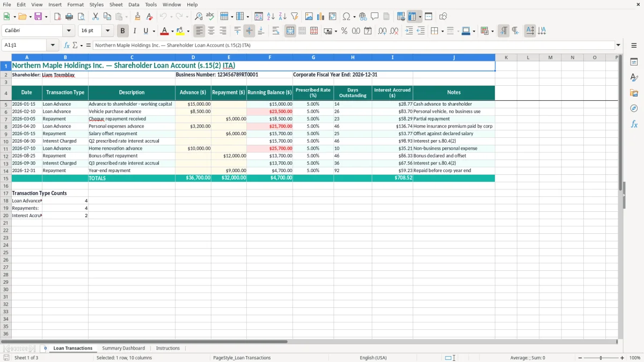Toggle Align Right
The height and width of the screenshot is (362, 644).
tap(223, 31)
